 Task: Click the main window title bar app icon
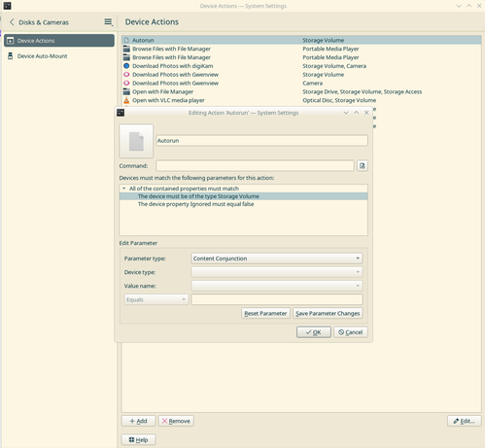tap(7, 6)
